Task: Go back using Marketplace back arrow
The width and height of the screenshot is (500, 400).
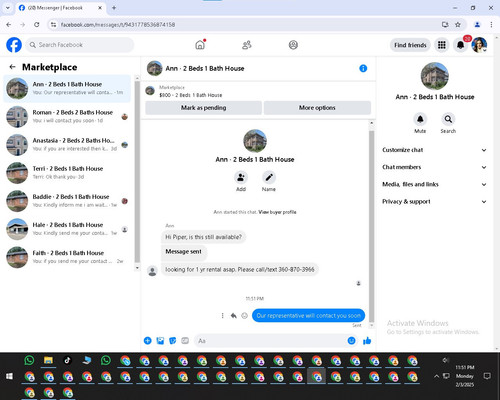Action: pyautogui.click(x=12, y=67)
